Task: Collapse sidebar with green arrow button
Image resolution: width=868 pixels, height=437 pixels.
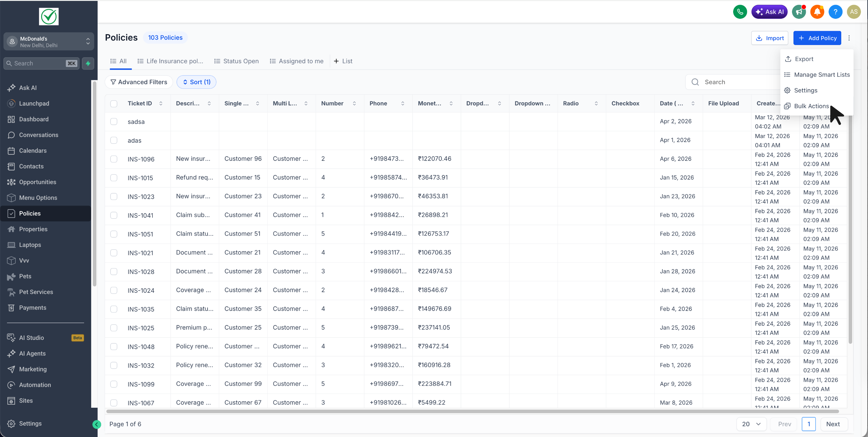Action: coord(97,424)
